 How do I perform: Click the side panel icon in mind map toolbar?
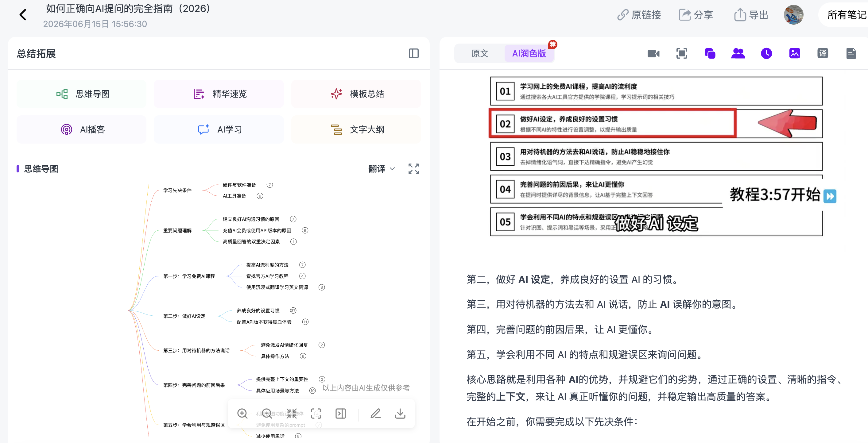341,414
